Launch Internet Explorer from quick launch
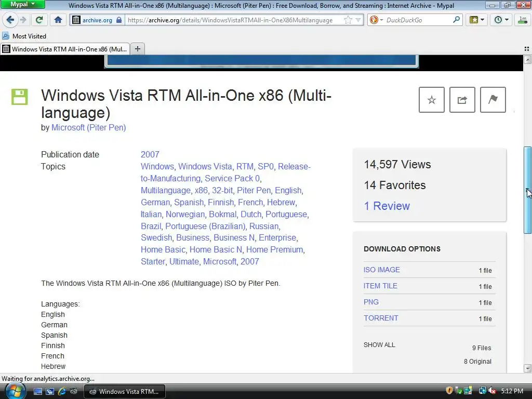The height and width of the screenshot is (399, 532). pos(62,391)
